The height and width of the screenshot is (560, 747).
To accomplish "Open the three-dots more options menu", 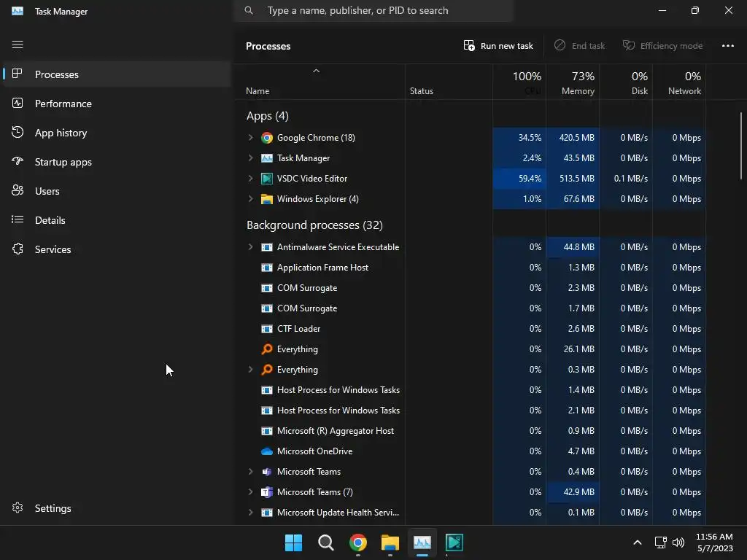I will [727, 46].
